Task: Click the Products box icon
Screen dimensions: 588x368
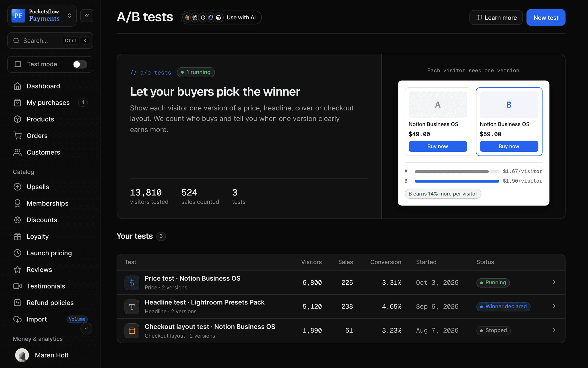Action: (18, 119)
